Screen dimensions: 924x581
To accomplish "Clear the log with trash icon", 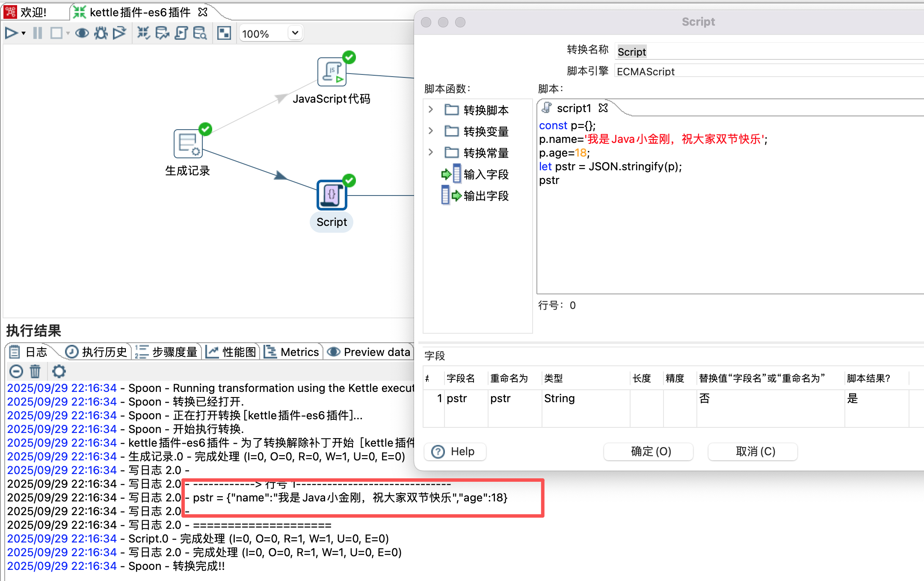I will (x=35, y=371).
